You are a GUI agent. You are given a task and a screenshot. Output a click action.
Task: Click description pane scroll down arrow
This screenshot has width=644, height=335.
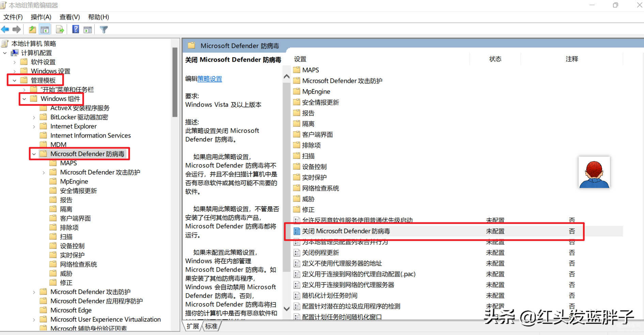(x=287, y=309)
